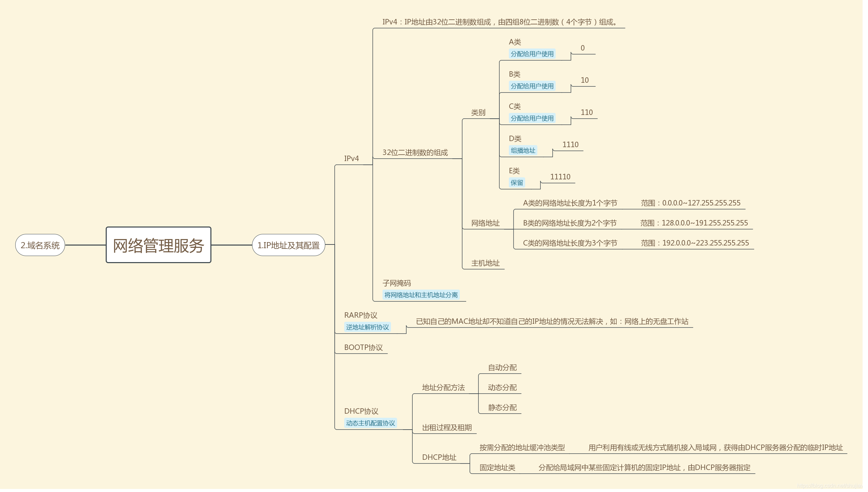The image size is (868, 492).
Task: Click the value 11110
Action: click(x=560, y=177)
